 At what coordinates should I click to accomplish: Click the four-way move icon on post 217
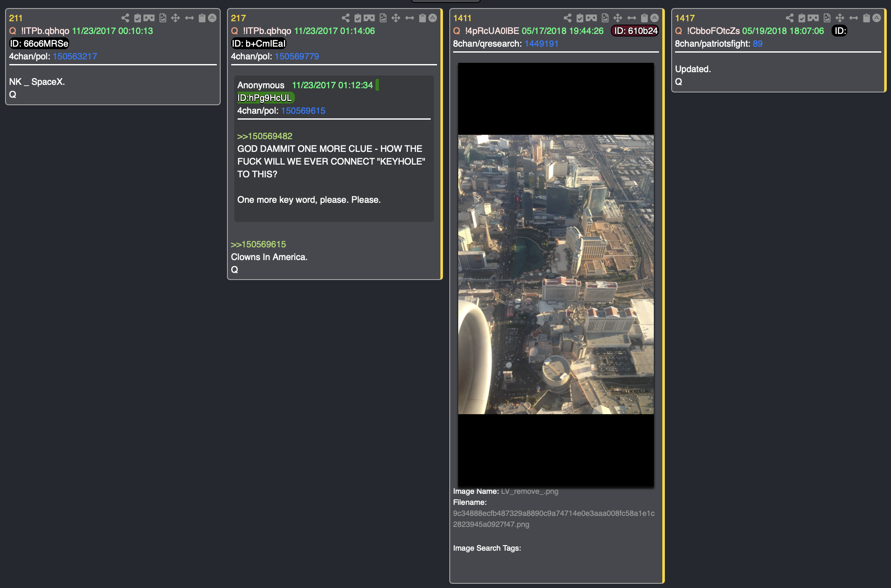(x=396, y=18)
